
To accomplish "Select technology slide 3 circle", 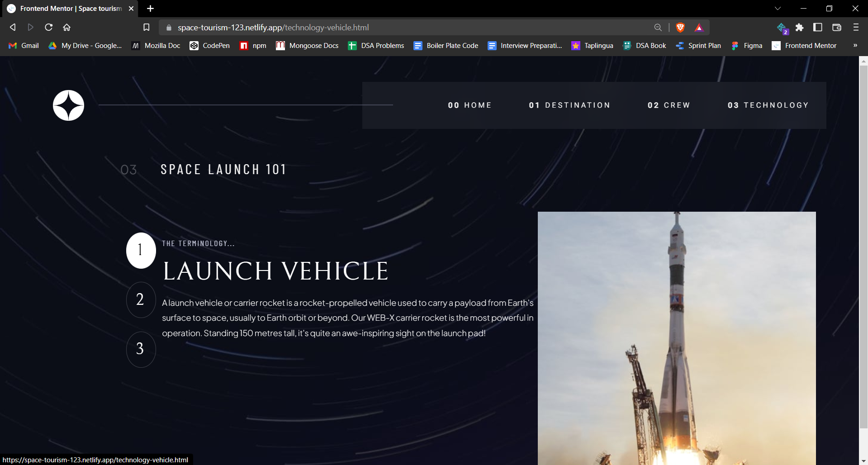I will (141, 349).
